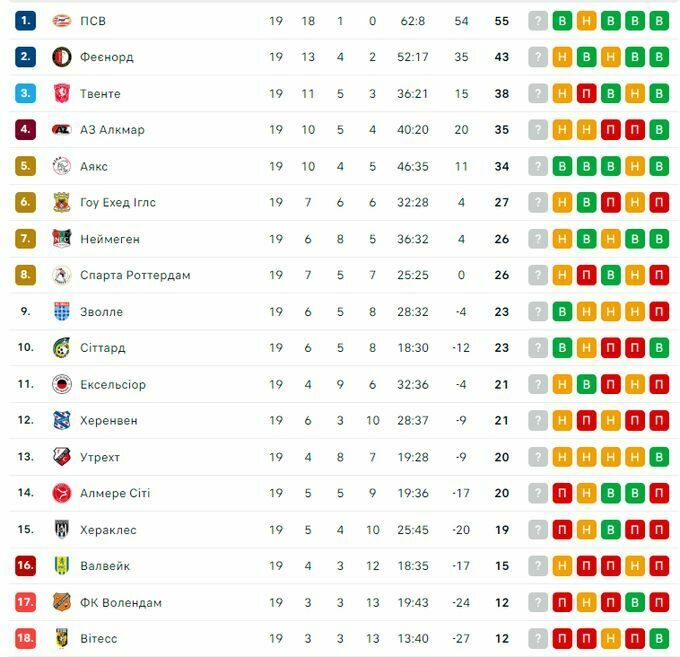Screen dimensions: 680x657
Task: Click the upcoming match badge for Вітесс
Action: [538, 638]
